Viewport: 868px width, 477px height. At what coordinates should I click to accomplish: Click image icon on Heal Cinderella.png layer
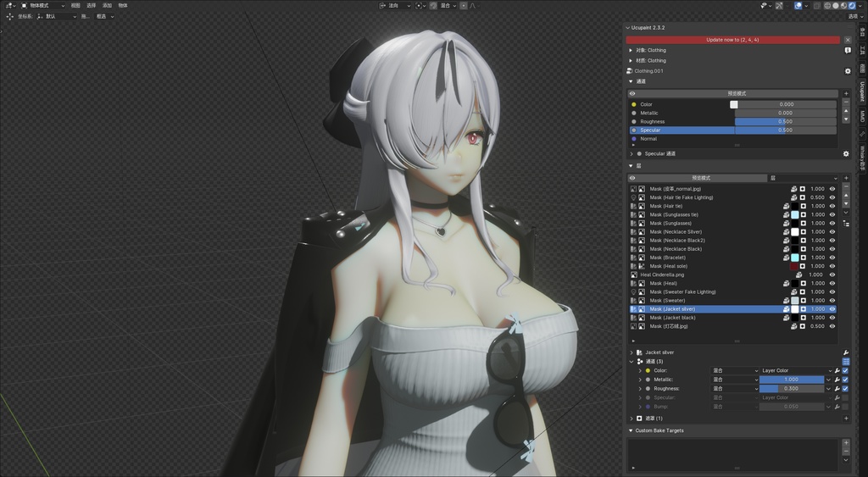pos(634,275)
